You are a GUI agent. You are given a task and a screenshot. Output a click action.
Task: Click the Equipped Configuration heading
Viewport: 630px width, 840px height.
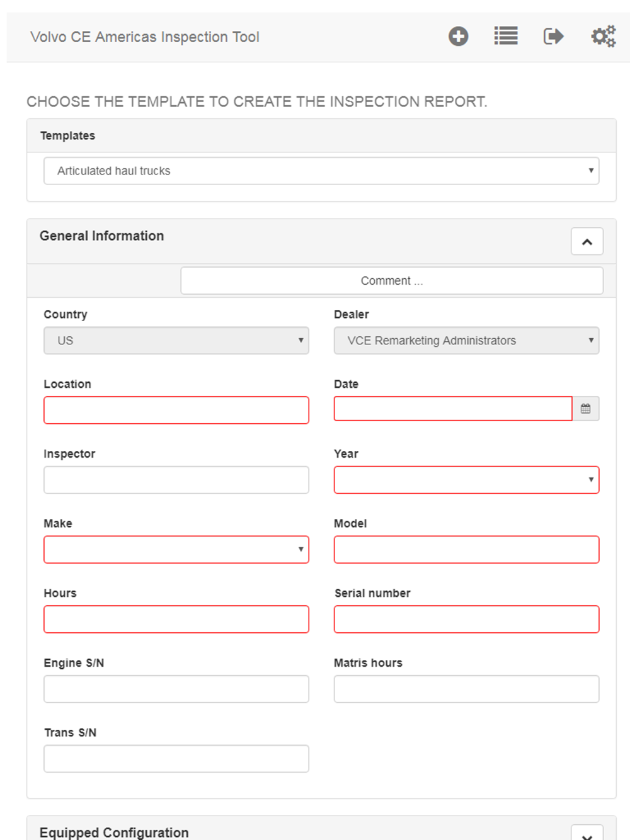(x=114, y=832)
